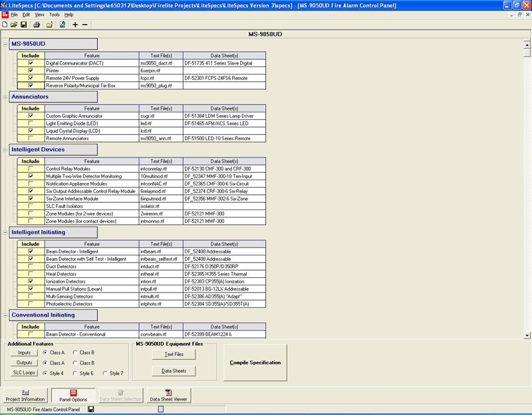Collapse the MS-9050UD section
This screenshot has height=415, width=532.
point(6,44)
